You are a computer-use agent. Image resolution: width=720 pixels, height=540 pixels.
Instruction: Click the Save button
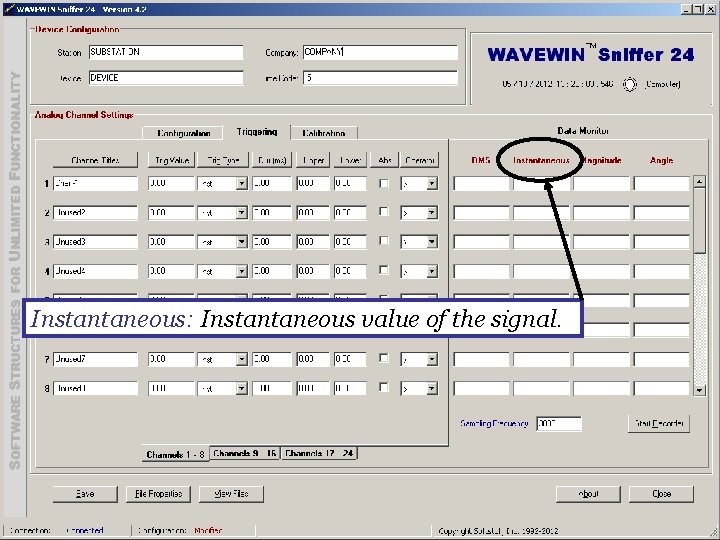tap(85, 494)
